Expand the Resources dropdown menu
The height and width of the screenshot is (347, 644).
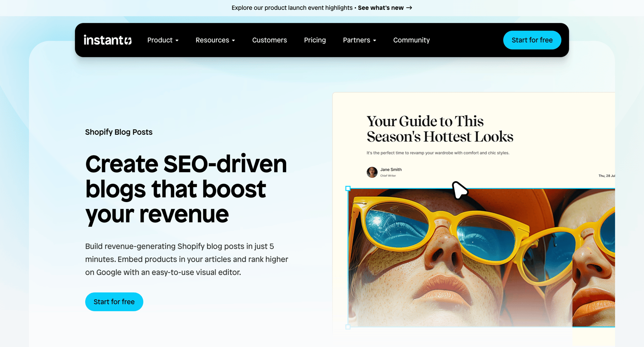pyautogui.click(x=215, y=40)
